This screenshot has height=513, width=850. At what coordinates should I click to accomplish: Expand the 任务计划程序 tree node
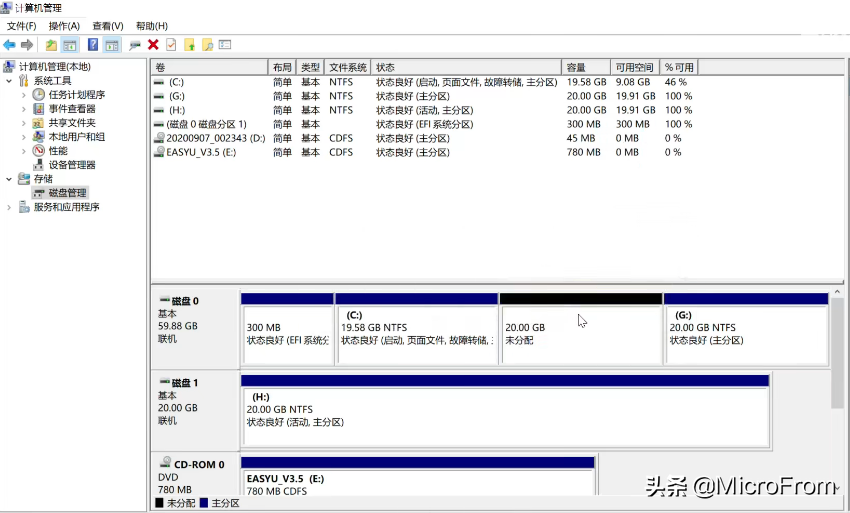tap(24, 95)
